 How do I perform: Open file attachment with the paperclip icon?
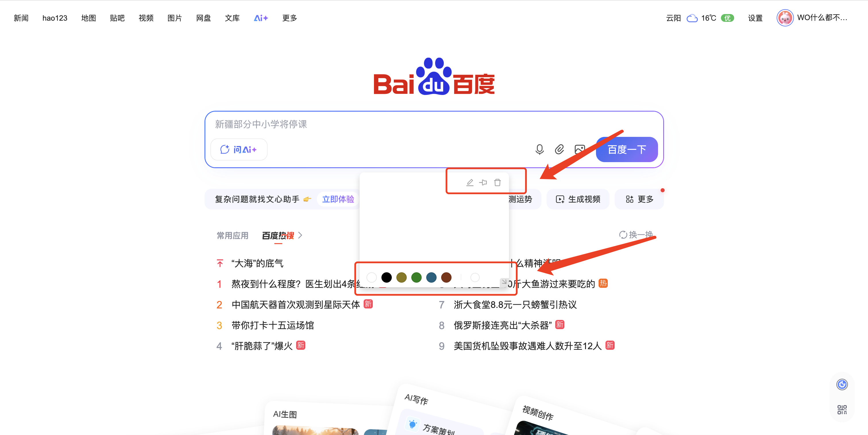pyautogui.click(x=559, y=149)
